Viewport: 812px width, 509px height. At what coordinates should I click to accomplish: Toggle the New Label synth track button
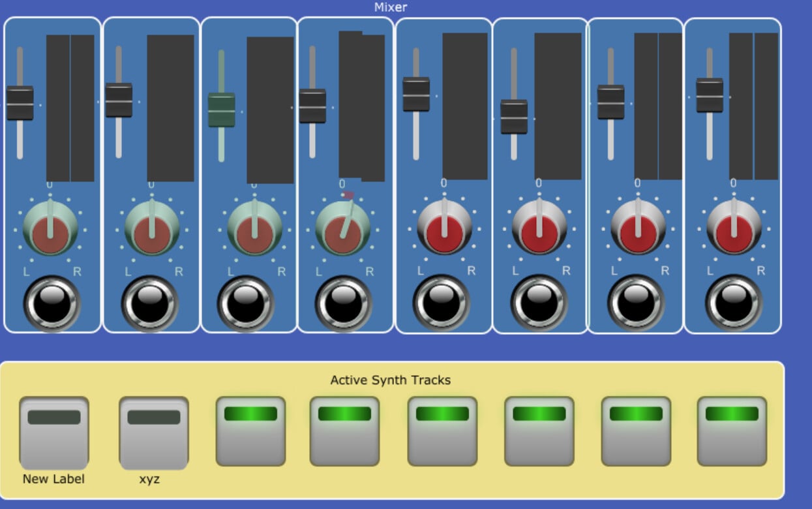54,432
